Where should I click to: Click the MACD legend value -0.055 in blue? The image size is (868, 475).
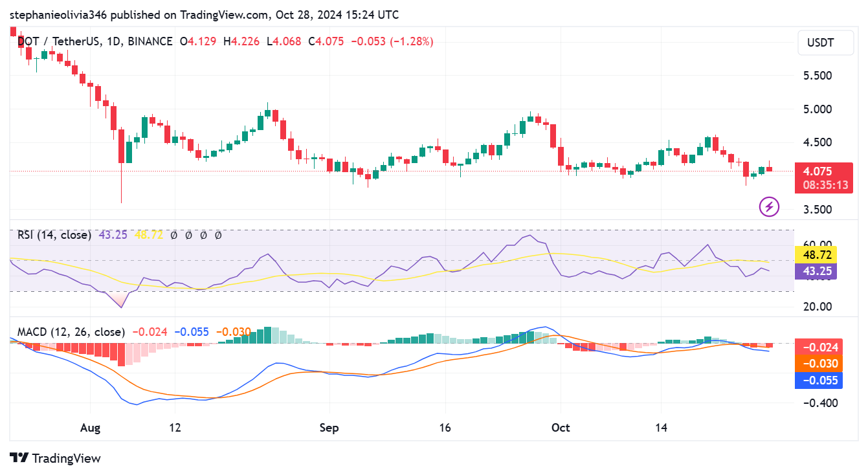coord(192,332)
